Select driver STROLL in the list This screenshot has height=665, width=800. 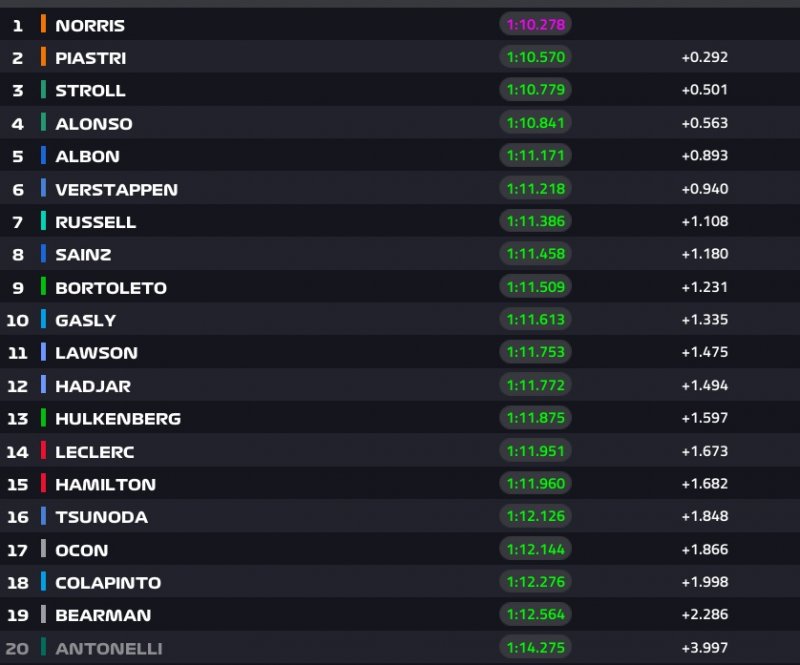click(x=90, y=91)
